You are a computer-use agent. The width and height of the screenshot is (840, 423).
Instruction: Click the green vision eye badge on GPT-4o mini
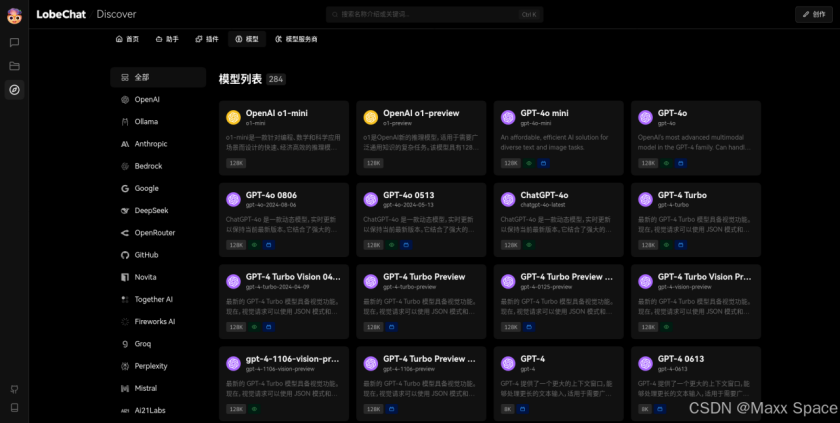coord(529,163)
